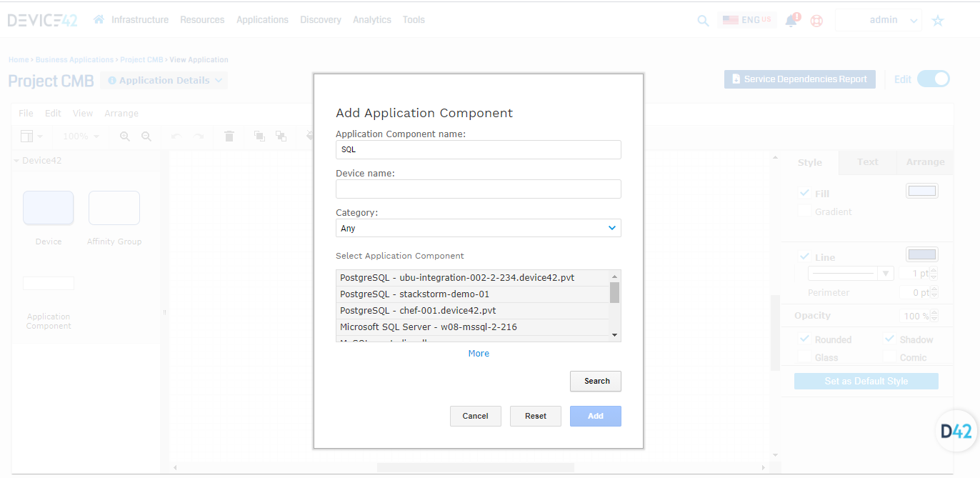
Task: Enable the Gradient checkbox
Action: (x=804, y=211)
